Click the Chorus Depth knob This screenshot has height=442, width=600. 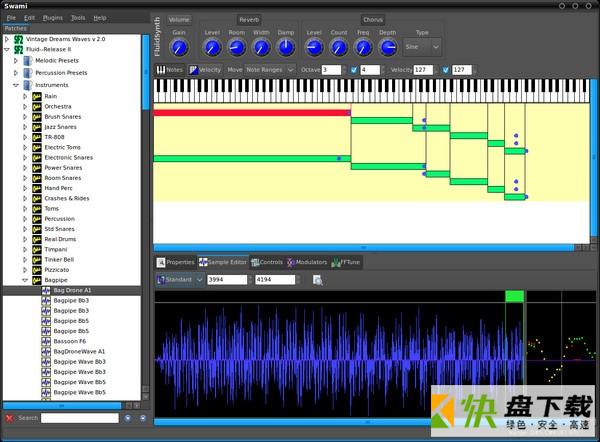pyautogui.click(x=388, y=47)
